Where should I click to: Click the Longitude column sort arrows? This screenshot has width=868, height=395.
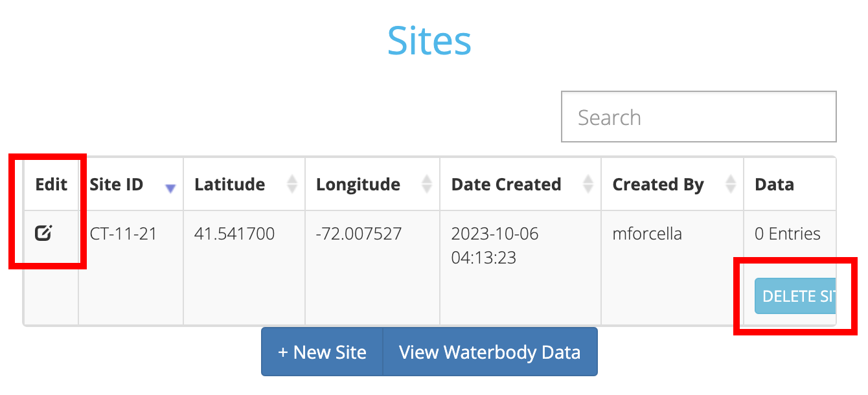427,185
